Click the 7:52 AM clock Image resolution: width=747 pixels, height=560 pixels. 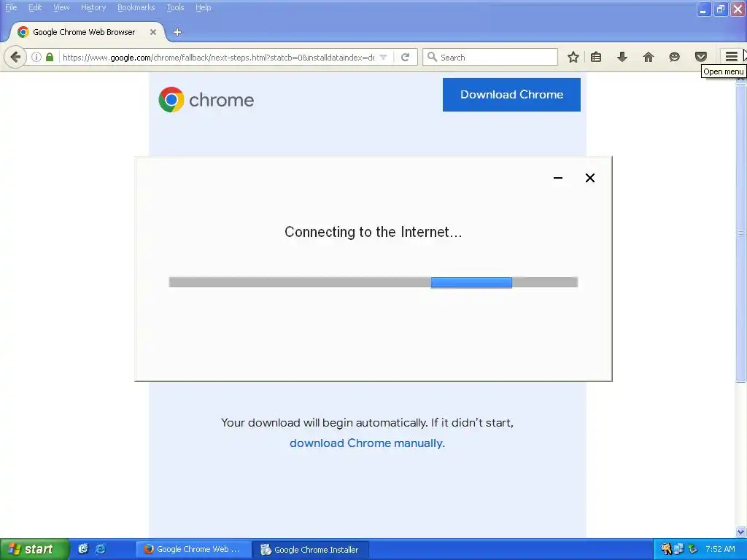pos(720,549)
